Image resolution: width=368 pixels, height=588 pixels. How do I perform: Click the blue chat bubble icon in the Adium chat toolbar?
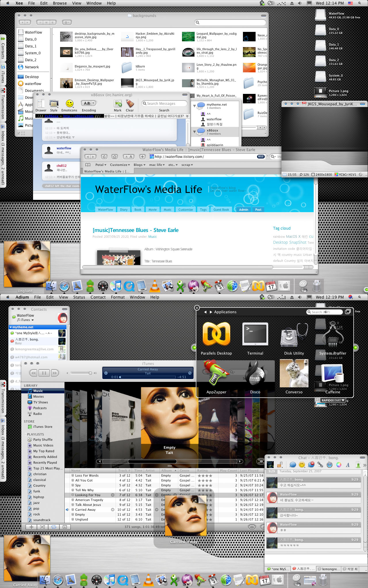[293, 465]
